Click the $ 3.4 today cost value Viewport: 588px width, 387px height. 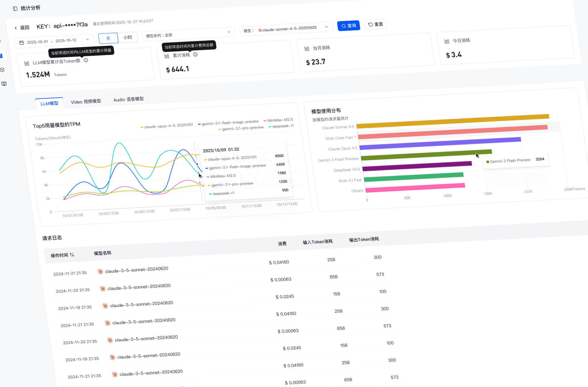[454, 55]
